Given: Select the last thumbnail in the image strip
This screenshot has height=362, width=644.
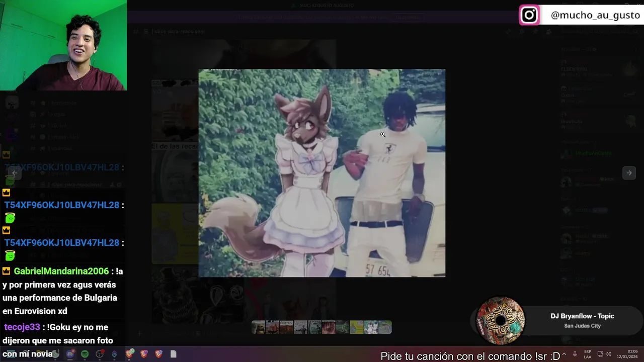Looking at the screenshot, I should (x=385, y=327).
